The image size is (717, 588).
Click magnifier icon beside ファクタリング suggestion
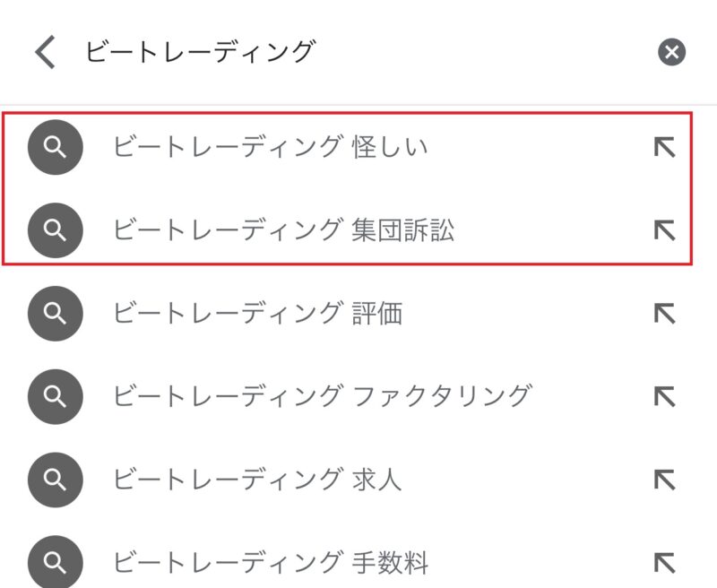point(56,396)
